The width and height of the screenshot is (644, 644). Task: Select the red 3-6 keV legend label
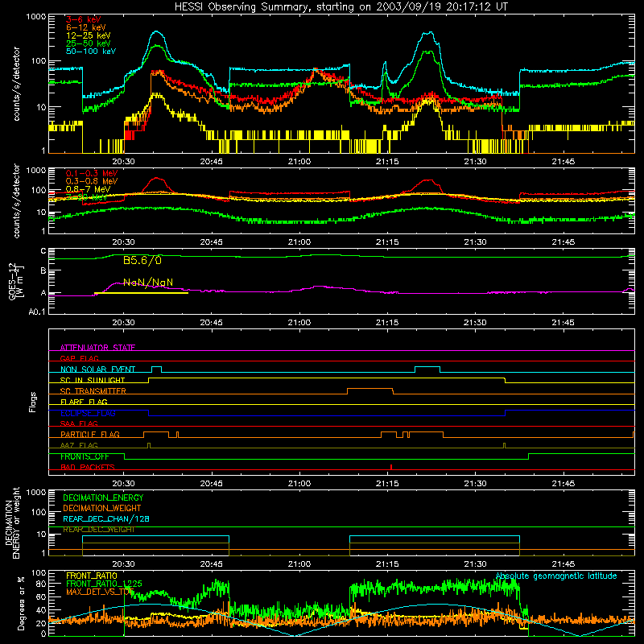pos(83,19)
